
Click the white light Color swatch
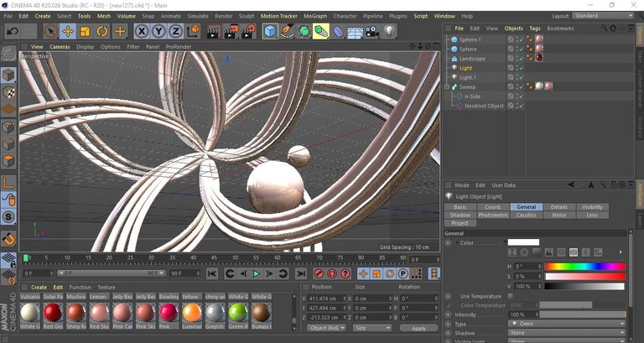[x=523, y=242]
